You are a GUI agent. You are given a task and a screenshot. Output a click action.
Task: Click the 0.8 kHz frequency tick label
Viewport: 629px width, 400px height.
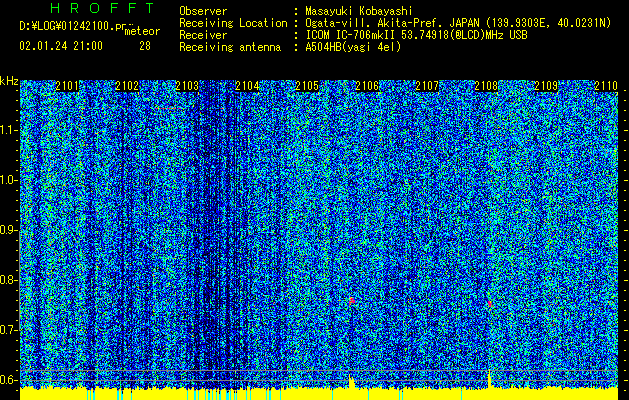coord(8,280)
